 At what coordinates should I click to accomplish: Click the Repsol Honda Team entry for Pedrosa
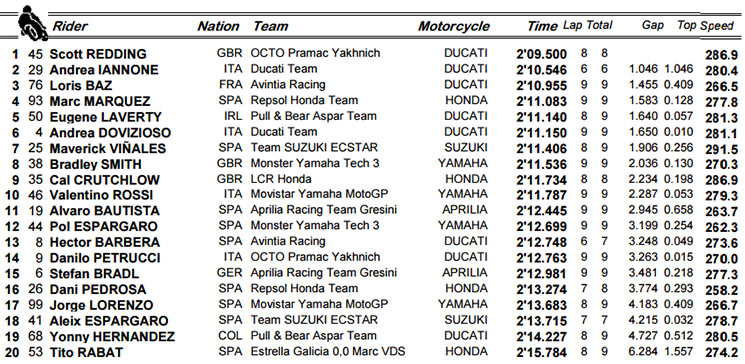[x=304, y=288]
